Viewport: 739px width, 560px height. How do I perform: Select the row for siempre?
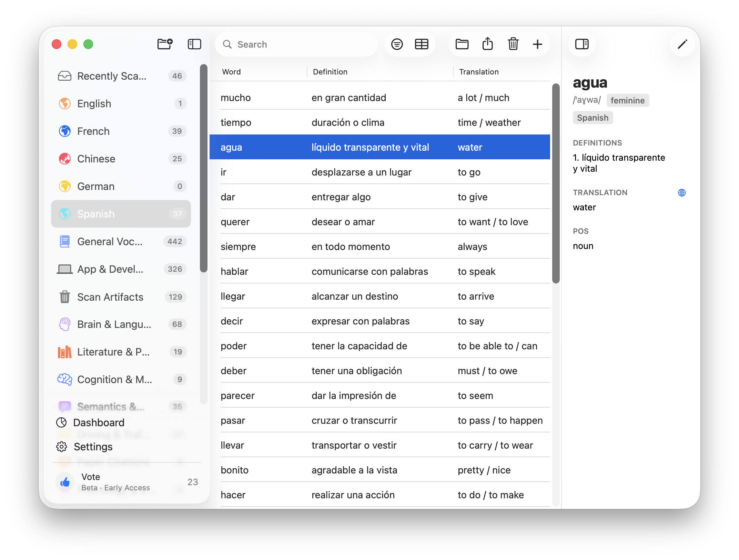pyautogui.click(x=380, y=247)
